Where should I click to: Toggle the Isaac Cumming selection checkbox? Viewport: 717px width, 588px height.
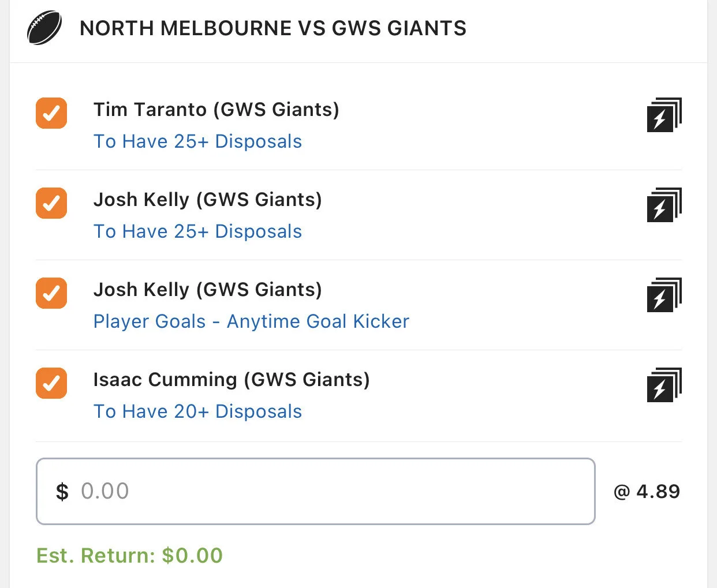point(51,383)
